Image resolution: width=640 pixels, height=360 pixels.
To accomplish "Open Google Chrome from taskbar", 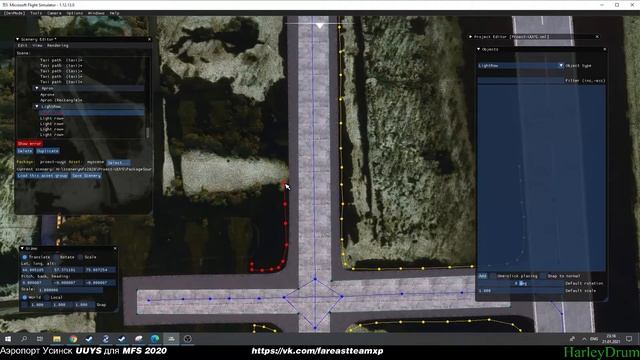I will [73, 339].
